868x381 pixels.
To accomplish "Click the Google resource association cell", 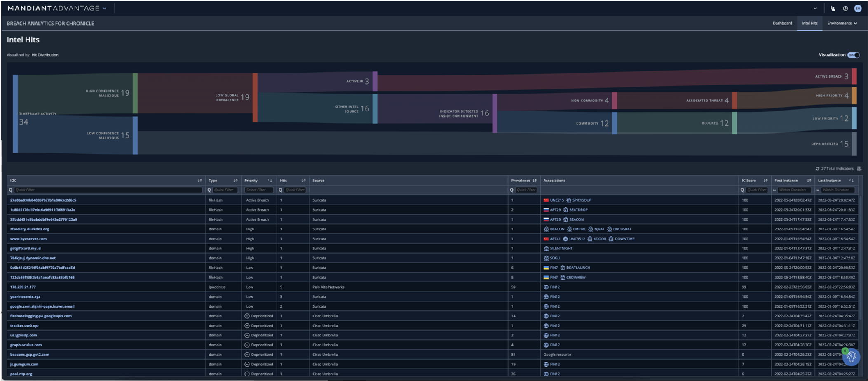I will tap(557, 355).
